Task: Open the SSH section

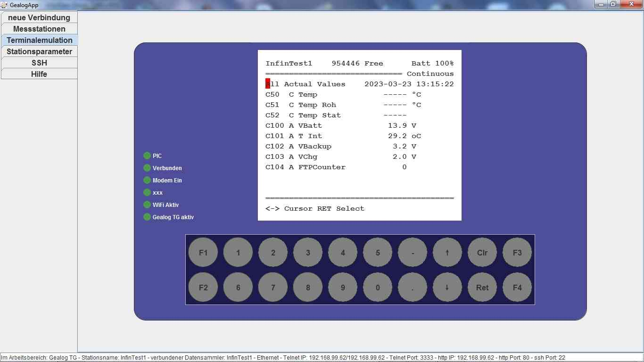Action: pyautogui.click(x=39, y=63)
